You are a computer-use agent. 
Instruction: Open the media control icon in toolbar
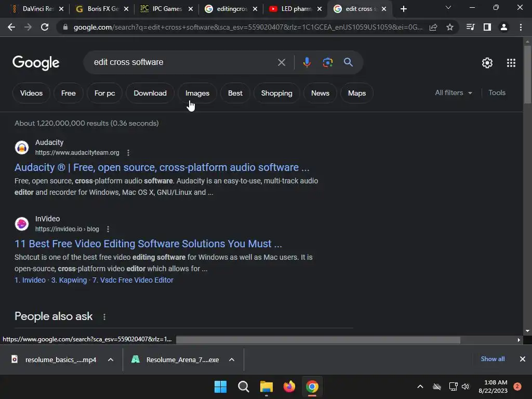[470, 27]
